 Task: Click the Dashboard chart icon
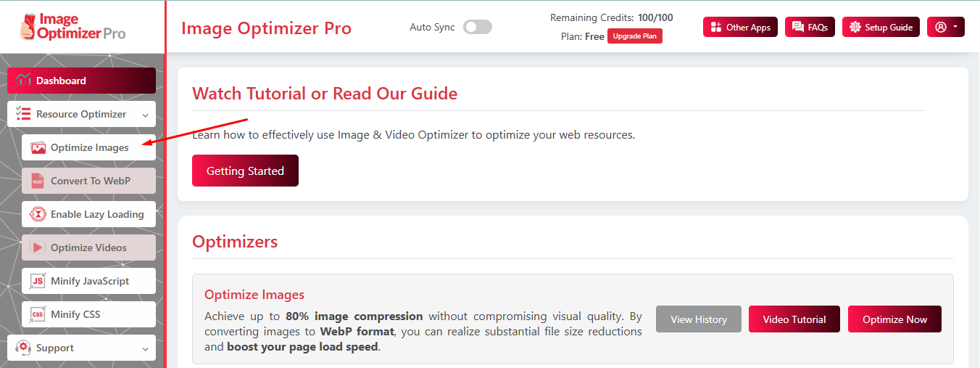23,81
